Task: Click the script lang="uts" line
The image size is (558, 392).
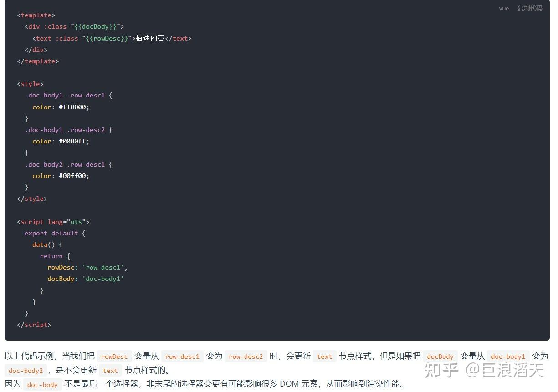Action: (x=53, y=222)
